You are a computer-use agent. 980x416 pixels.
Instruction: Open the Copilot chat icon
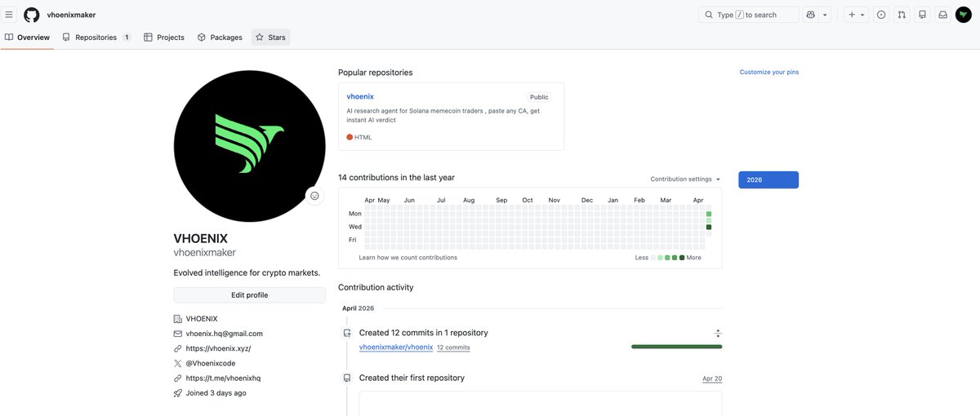(x=810, y=15)
